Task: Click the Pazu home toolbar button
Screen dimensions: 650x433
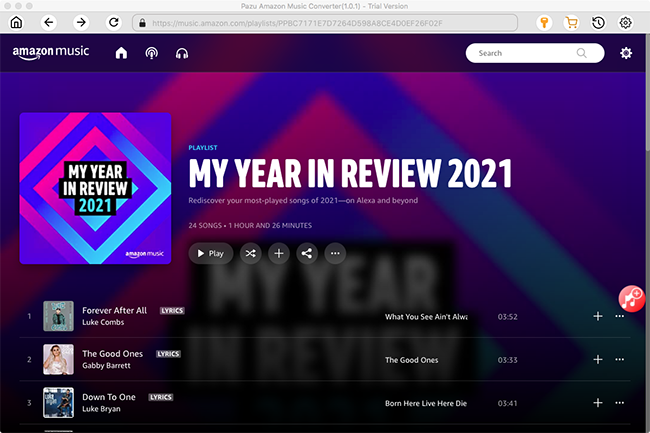Action: point(16,22)
